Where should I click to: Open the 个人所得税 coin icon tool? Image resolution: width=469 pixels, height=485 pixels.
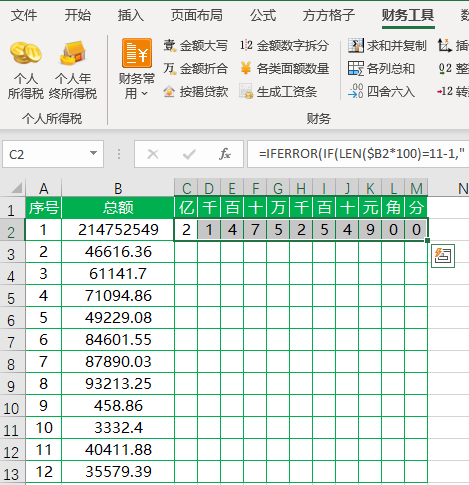26,53
